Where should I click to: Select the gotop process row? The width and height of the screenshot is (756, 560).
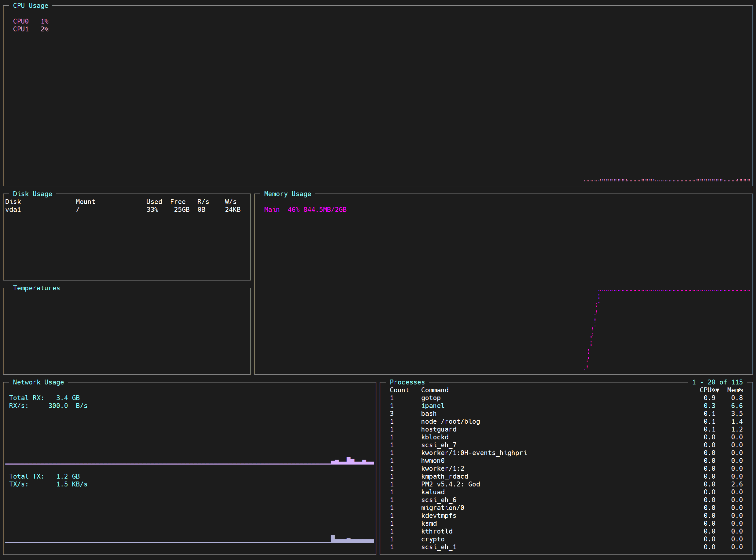point(566,398)
